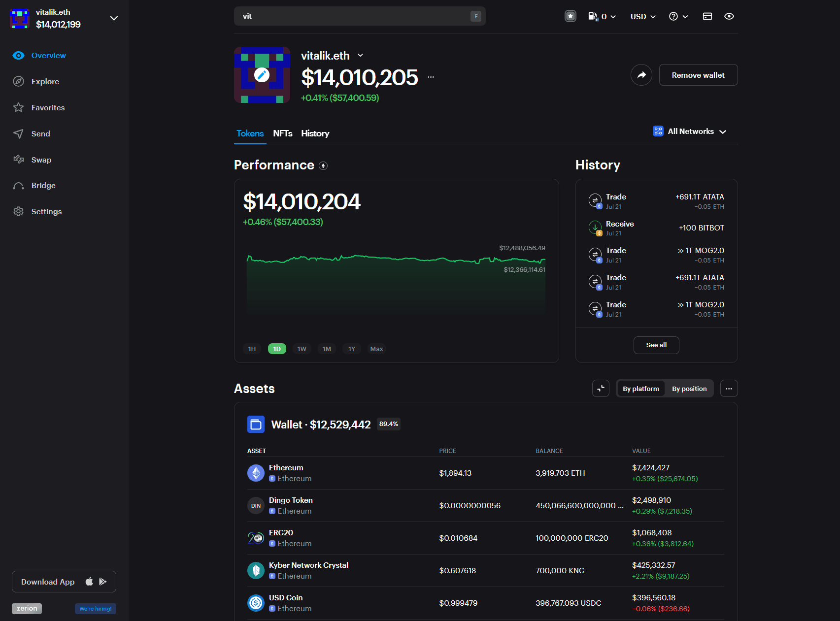Screen dimensions: 840x621
Task: Open the more options dots beside balance
Action: [x=431, y=77]
